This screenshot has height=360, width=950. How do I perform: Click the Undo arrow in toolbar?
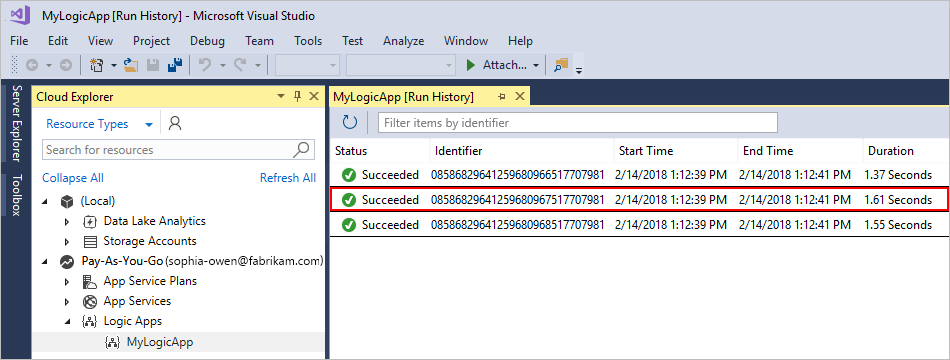coord(205,65)
